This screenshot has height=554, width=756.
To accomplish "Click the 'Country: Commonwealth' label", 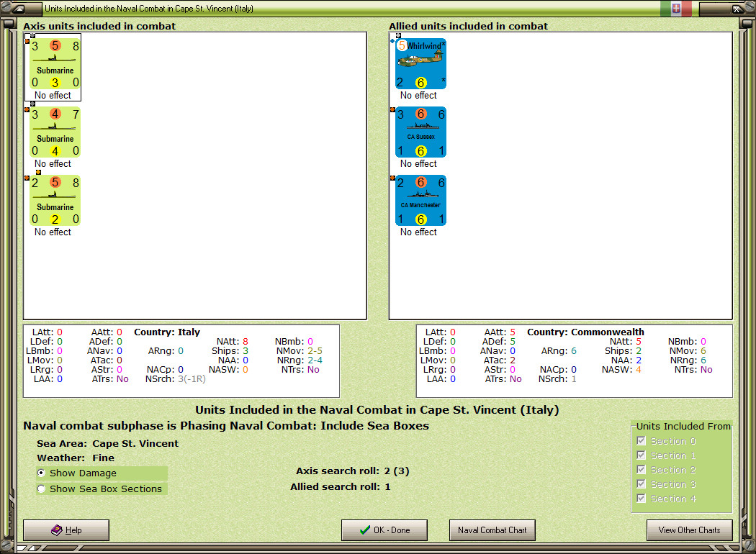I will tap(585, 332).
